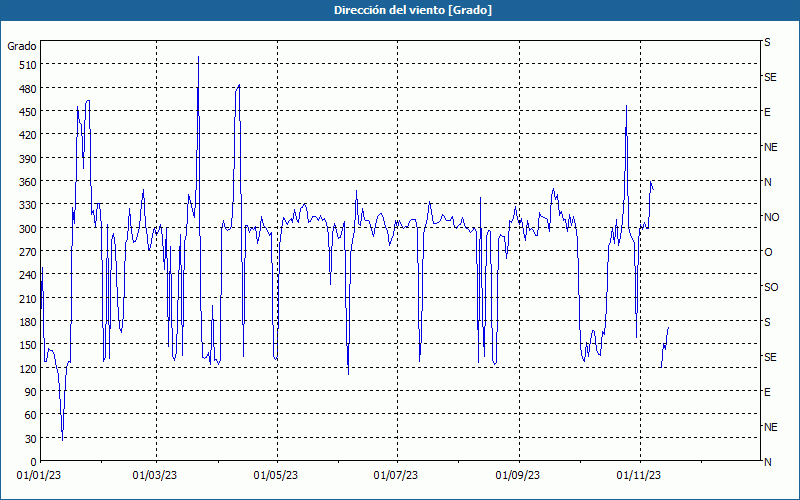Select the 'SO' compass label on right axis
800x500 pixels.
pyautogui.click(x=771, y=287)
